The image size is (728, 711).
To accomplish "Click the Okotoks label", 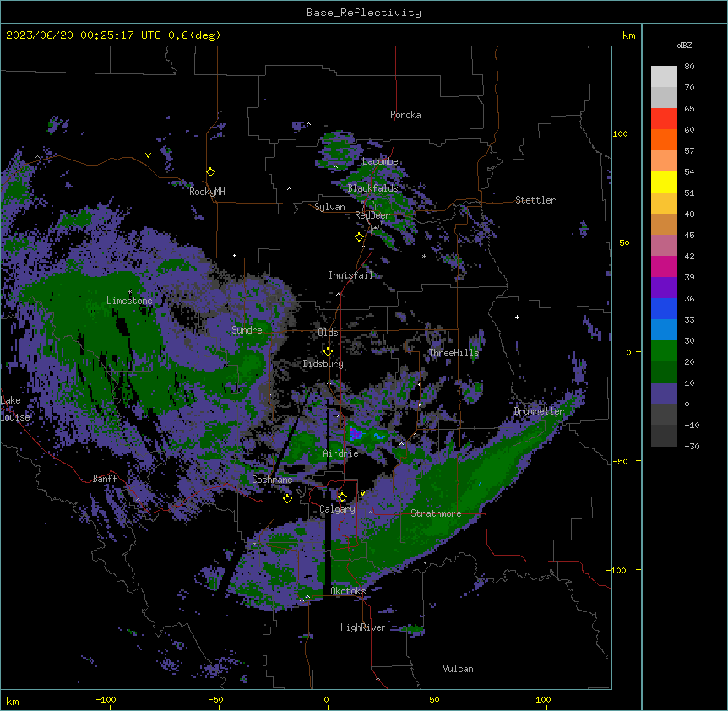I will click(x=348, y=591).
